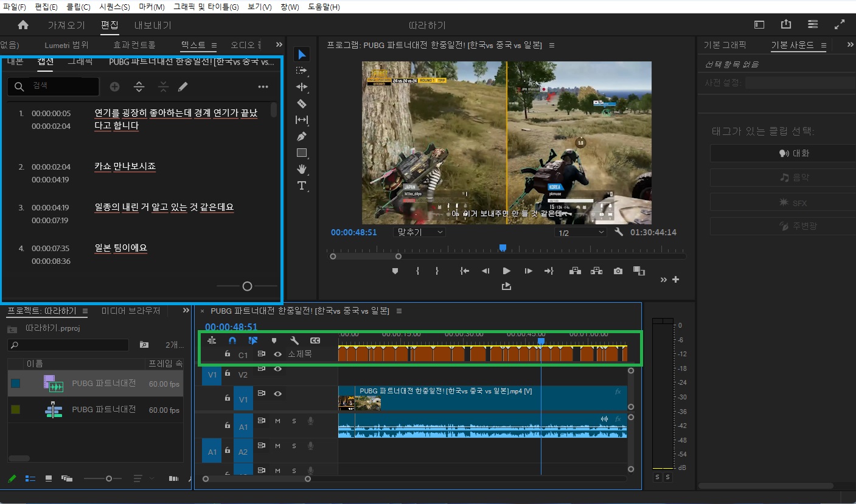The width and height of the screenshot is (856, 504).
Task: Step back one frame in program monitor
Action: coord(485,271)
